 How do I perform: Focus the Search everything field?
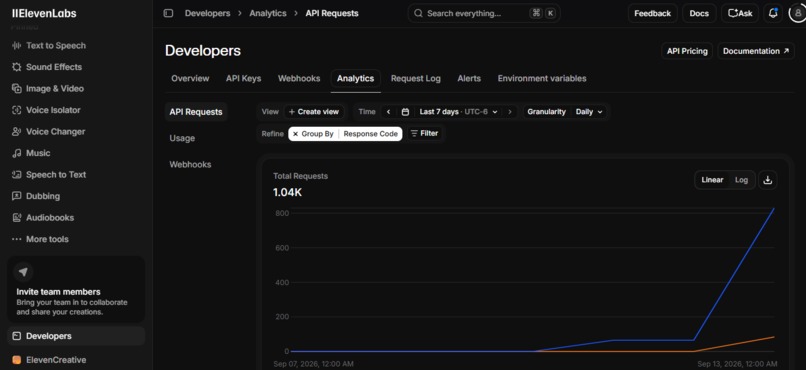click(x=484, y=13)
